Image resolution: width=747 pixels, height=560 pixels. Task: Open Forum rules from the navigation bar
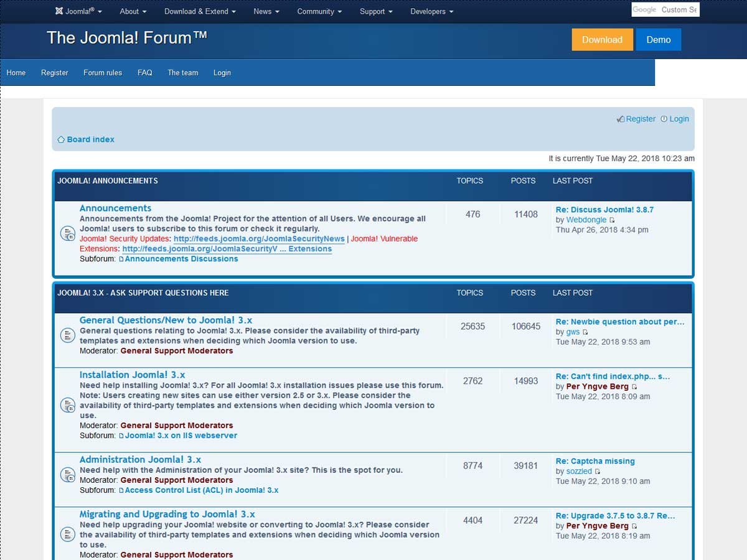103,73
